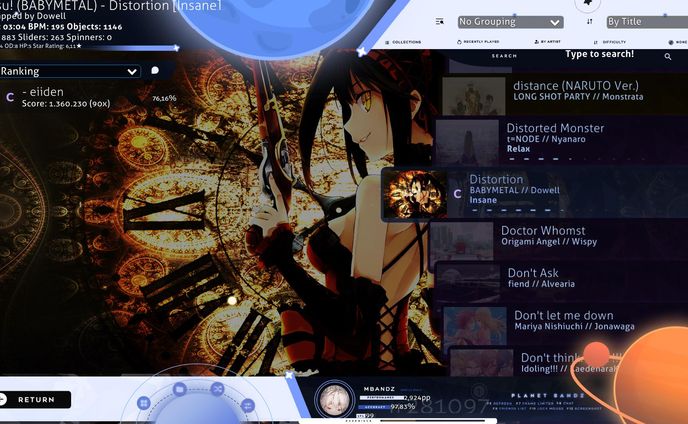This screenshot has height=424, width=688.
Task: Click the C rank badge beside eiiden
Action: point(10,97)
